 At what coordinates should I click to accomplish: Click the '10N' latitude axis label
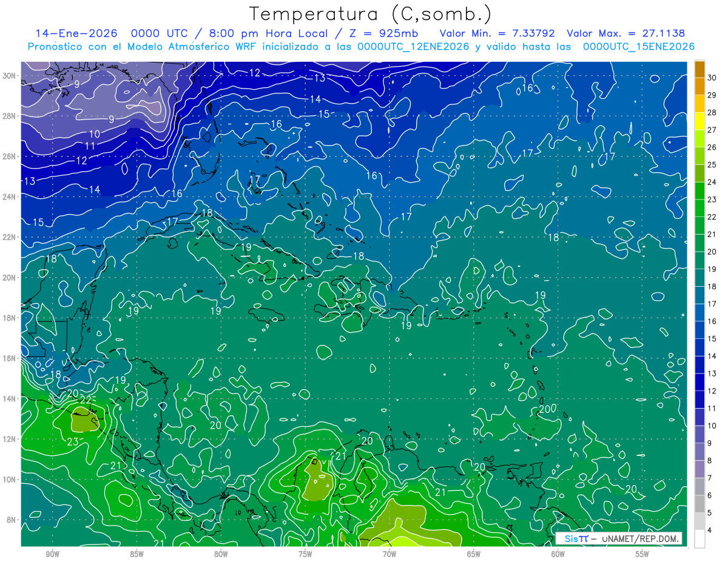9,479
